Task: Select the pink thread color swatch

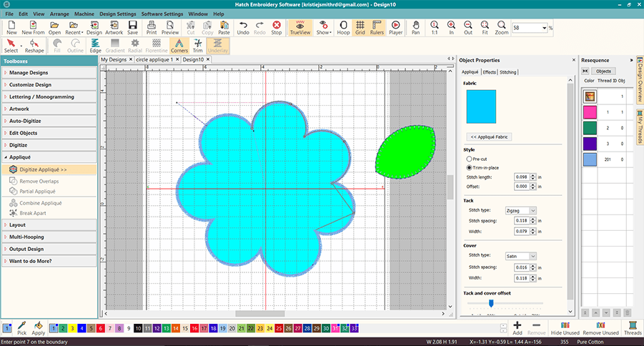Action: pos(590,112)
